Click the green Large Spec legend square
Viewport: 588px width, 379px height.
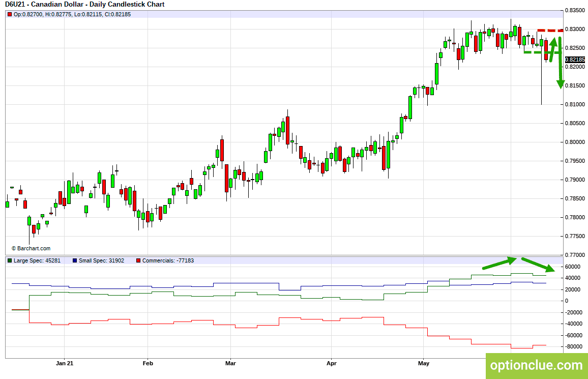tap(10, 260)
